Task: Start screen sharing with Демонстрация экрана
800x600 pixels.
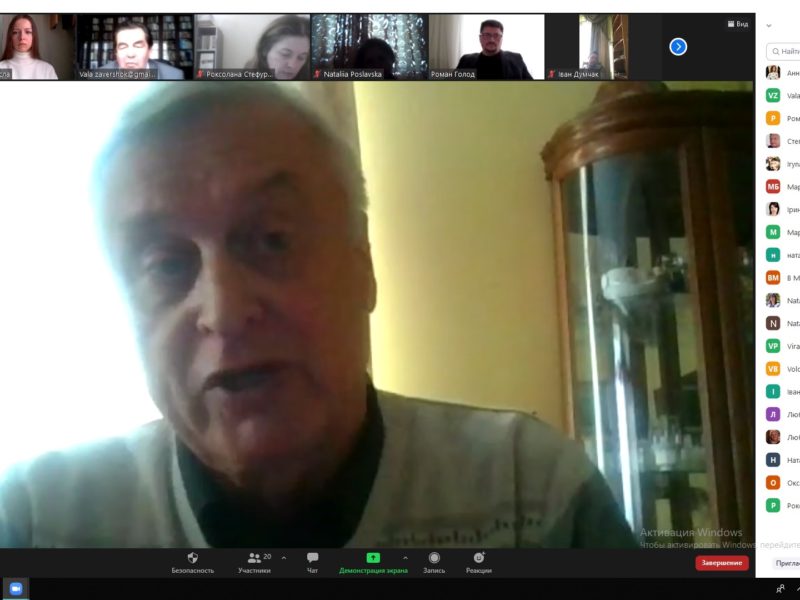Action: [373, 558]
